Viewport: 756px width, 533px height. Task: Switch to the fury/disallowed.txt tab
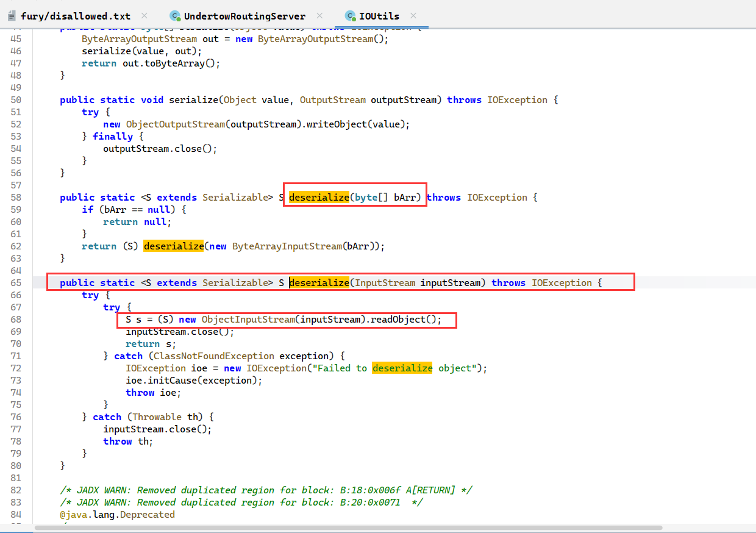point(75,16)
